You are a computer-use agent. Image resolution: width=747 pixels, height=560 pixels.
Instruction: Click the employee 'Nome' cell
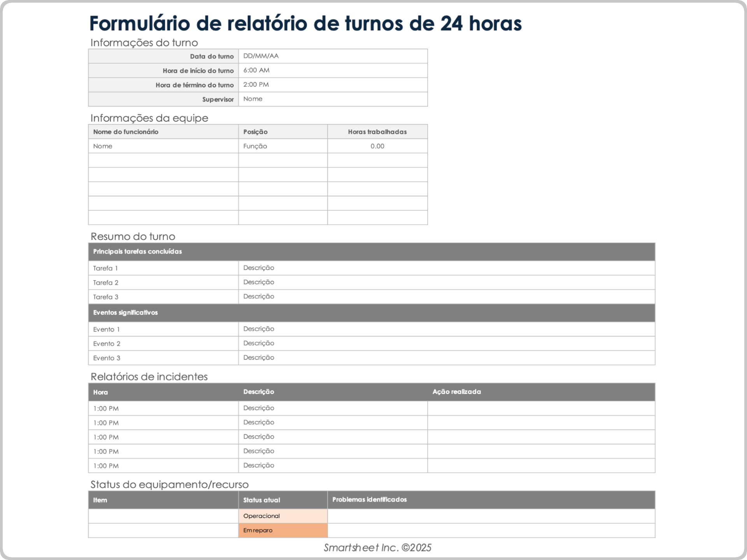click(163, 146)
